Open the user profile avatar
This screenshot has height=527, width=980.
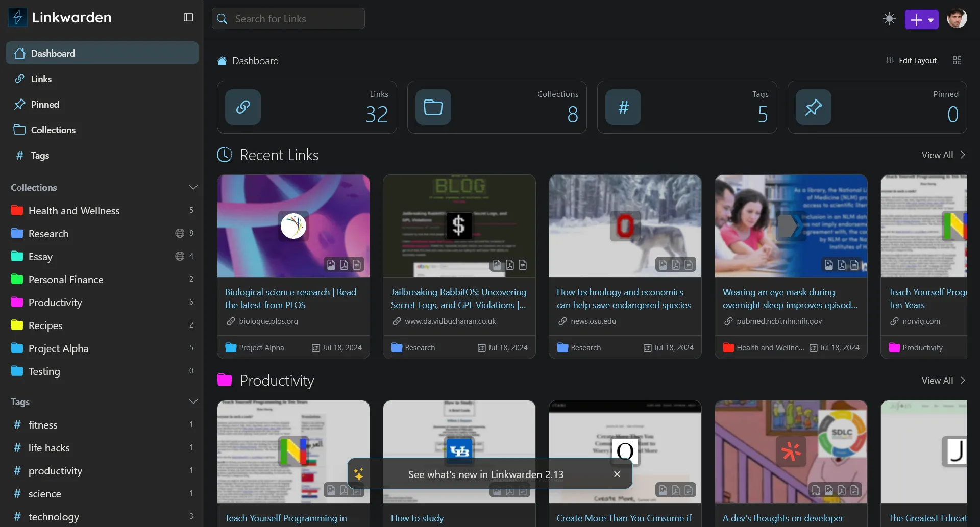click(957, 19)
